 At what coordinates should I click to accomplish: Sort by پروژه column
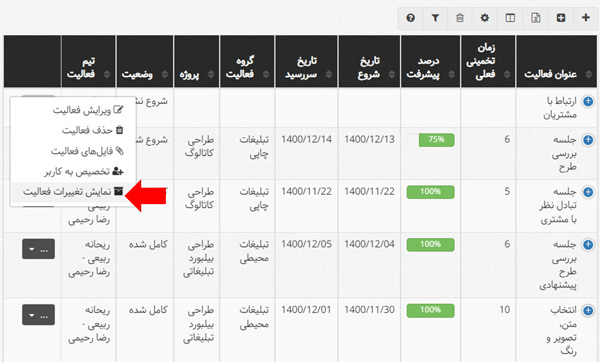(x=196, y=61)
